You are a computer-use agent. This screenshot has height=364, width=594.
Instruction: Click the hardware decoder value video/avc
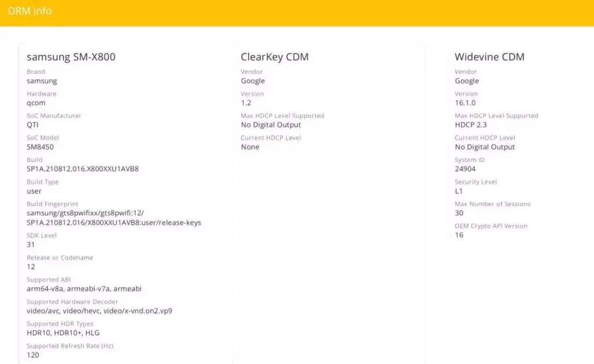coord(99,311)
